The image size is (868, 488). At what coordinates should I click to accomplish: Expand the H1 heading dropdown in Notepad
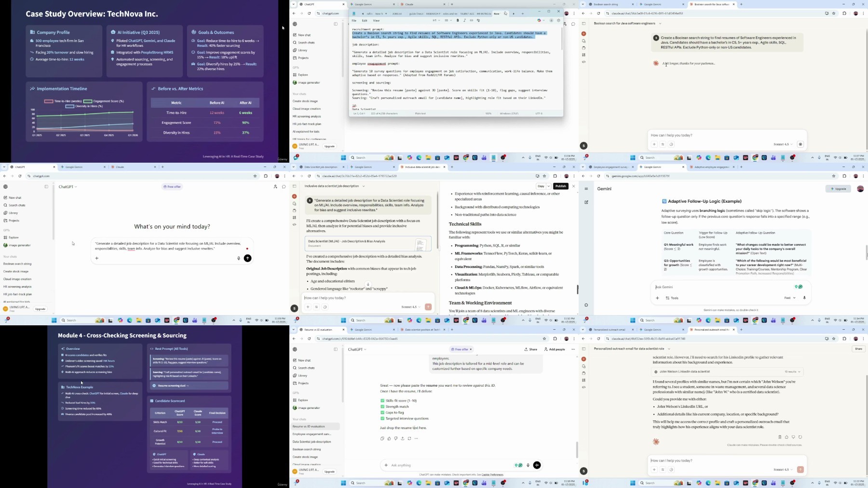pyautogui.click(x=436, y=21)
